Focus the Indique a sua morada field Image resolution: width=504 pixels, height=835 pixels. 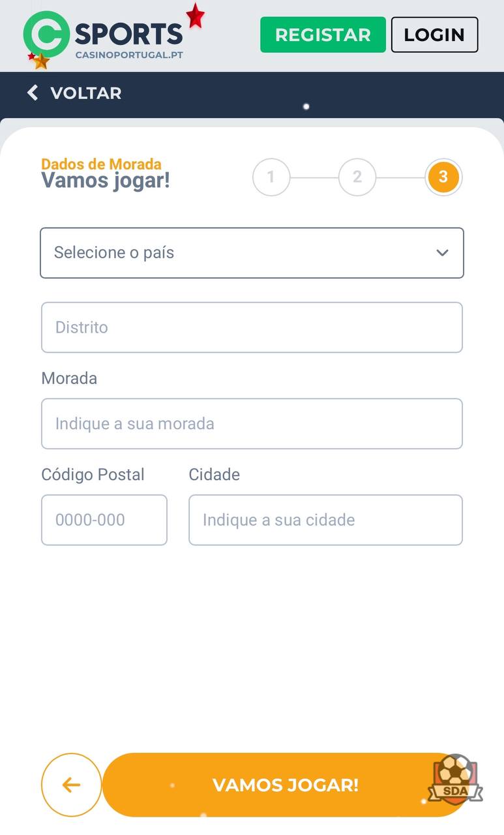[x=252, y=424]
